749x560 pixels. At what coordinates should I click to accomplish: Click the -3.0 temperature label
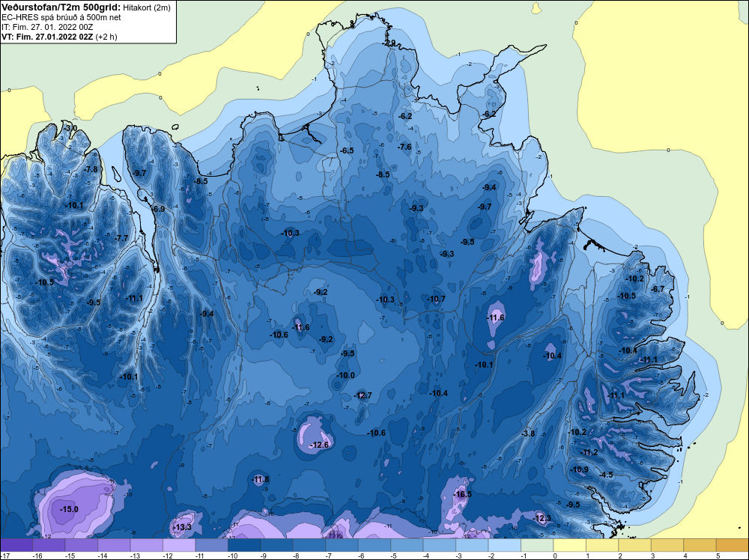pos(70,128)
